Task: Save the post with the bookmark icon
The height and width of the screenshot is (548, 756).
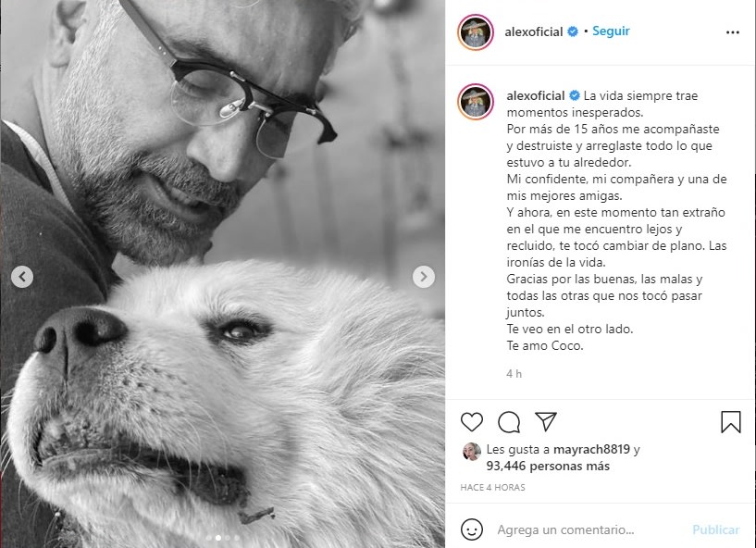Action: click(x=730, y=422)
